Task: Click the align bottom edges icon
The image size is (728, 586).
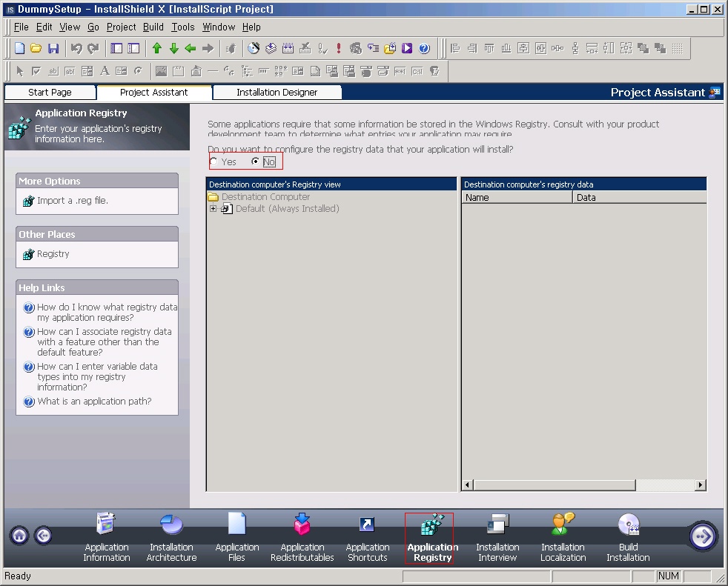Action: (506, 48)
